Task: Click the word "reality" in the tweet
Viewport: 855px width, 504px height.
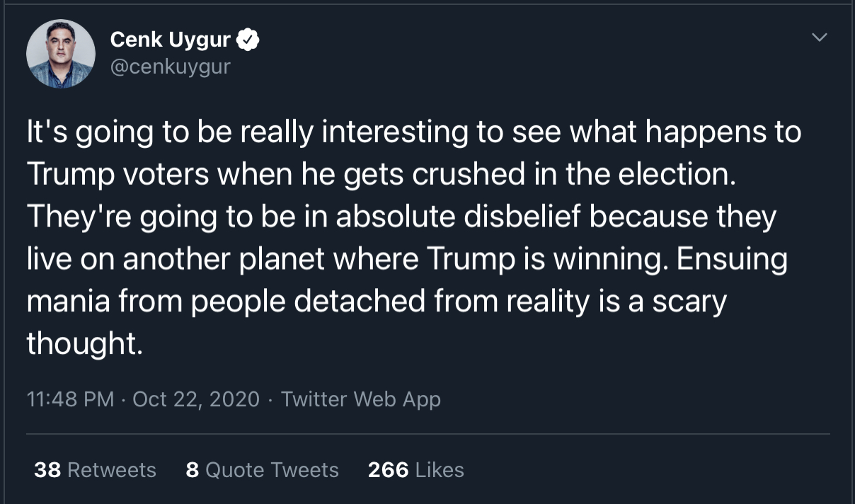Action: tap(548, 303)
